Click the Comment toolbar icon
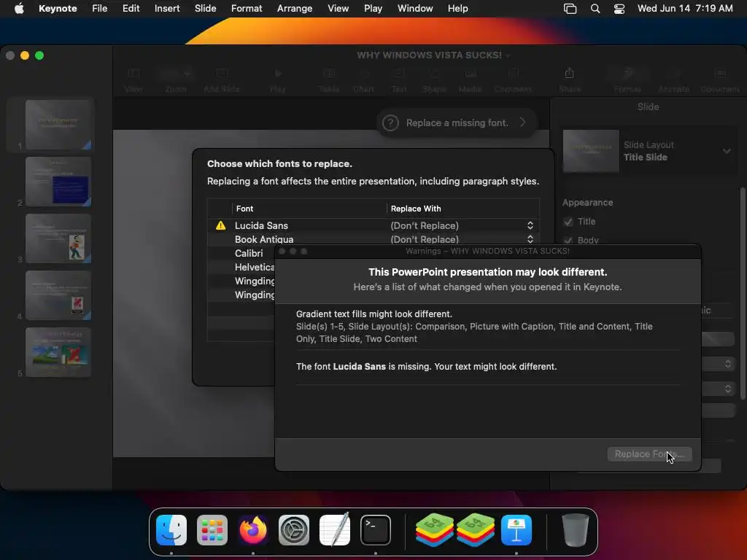Image resolution: width=747 pixels, height=560 pixels. (513, 74)
